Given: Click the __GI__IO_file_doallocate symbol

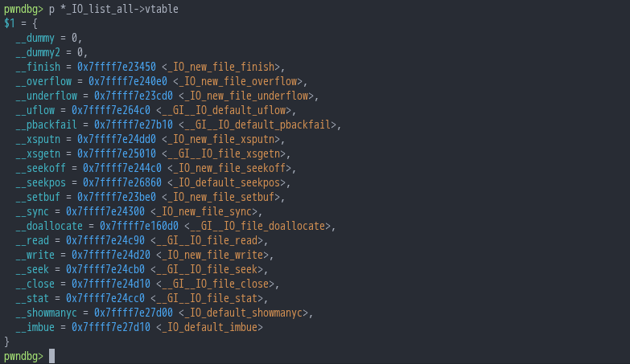Looking at the screenshot, I should (x=257, y=226).
